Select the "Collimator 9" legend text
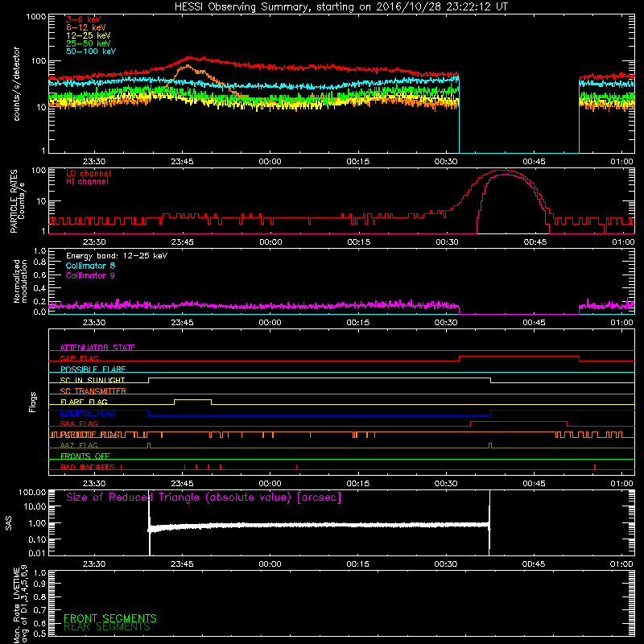Viewport: 644px width, 644px height. [90, 275]
